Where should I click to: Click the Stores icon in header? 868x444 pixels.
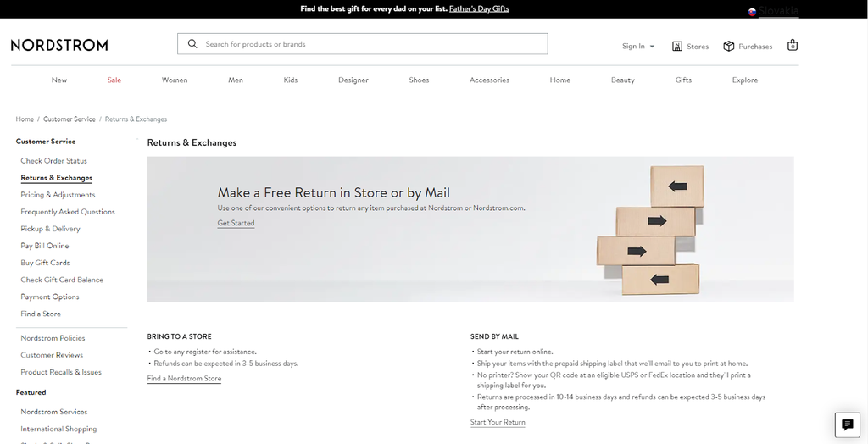click(x=677, y=46)
